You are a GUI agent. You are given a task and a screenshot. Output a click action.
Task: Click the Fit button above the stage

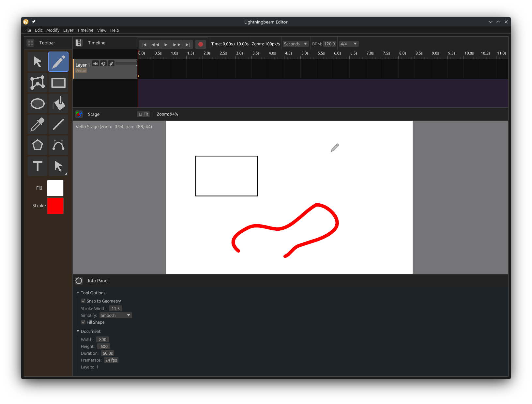[x=143, y=114]
